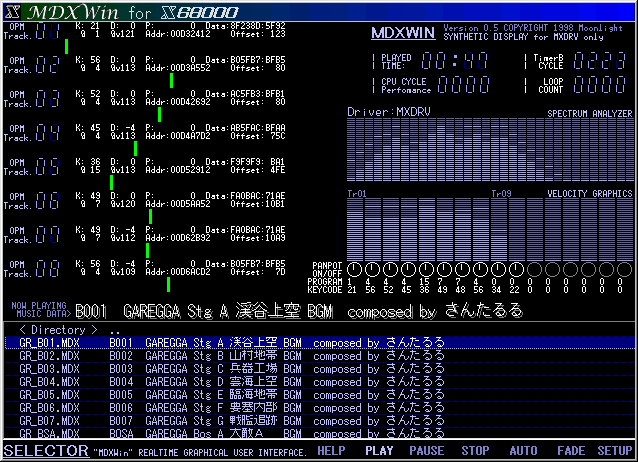Click the Driver:MXDRV label
The width and height of the screenshot is (638, 462).
point(389,112)
